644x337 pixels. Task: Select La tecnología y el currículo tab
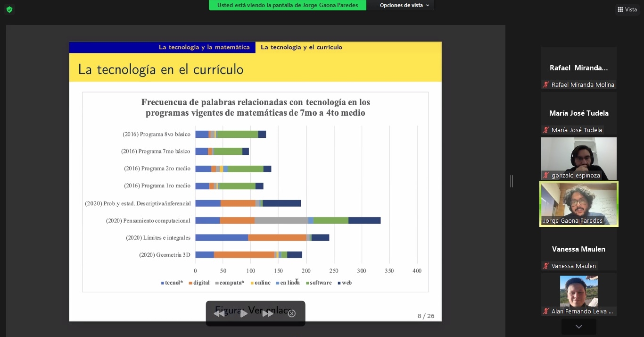tap(301, 47)
